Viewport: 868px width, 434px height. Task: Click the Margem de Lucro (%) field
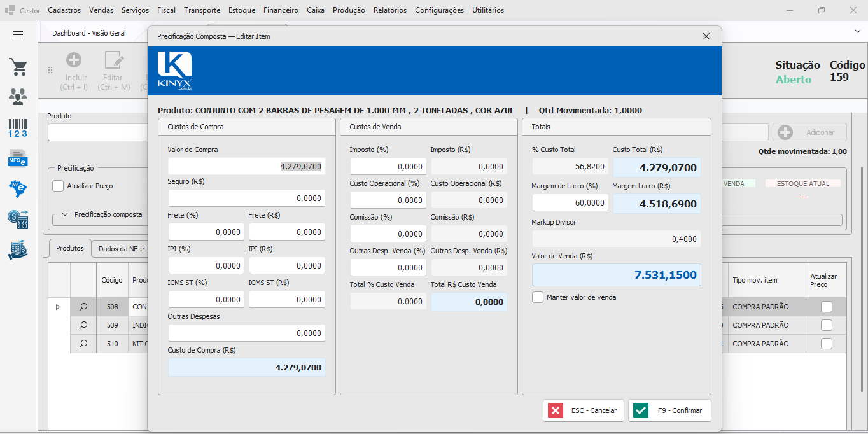(570, 203)
